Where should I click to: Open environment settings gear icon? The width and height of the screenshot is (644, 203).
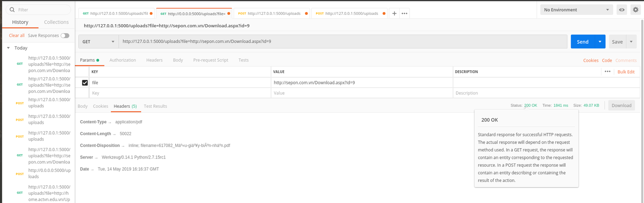pyautogui.click(x=635, y=10)
